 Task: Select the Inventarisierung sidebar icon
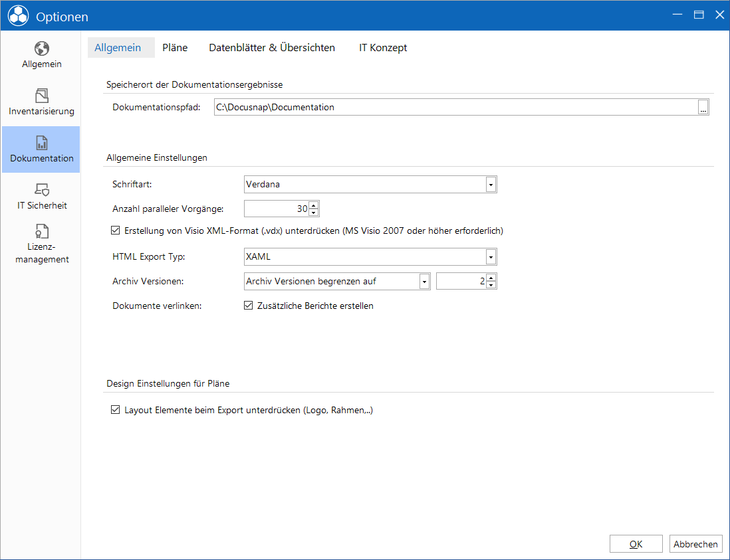click(x=41, y=96)
